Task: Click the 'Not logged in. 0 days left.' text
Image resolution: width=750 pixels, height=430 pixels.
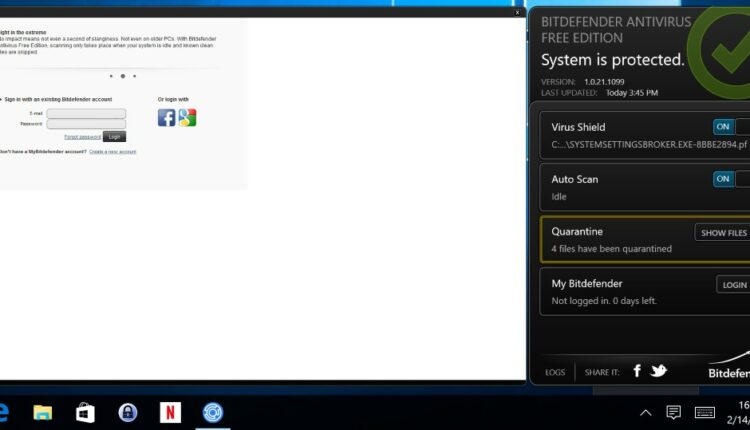Action: pyautogui.click(x=604, y=301)
